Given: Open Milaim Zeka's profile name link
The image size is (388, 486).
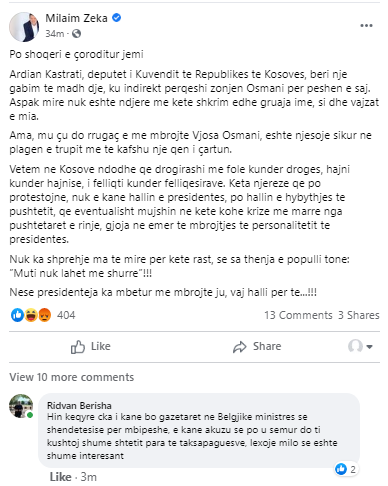Looking at the screenshot, I should [x=76, y=18].
